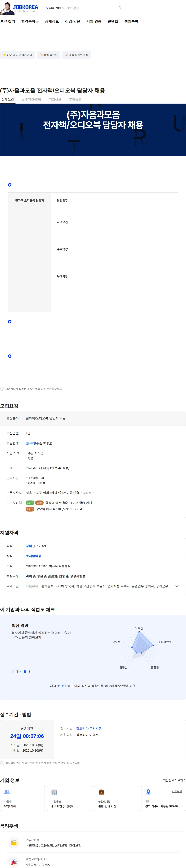Screen dimensions: 186x868
Task: Click the search magnifier icon
Action: click(x=120, y=8)
